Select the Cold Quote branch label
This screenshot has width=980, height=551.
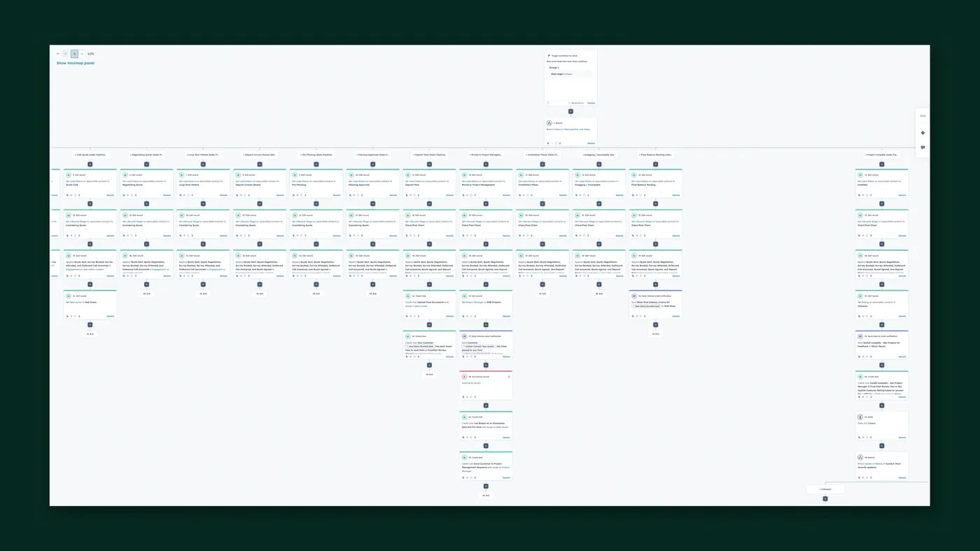point(90,155)
